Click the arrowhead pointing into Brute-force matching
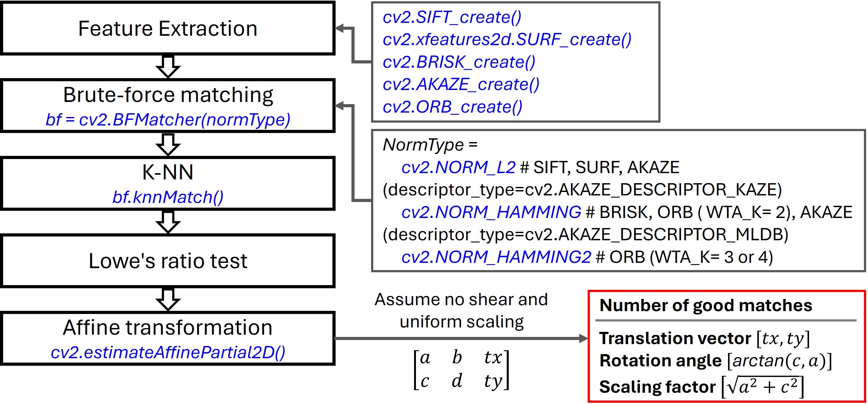The height and width of the screenshot is (404, 868). (340, 106)
